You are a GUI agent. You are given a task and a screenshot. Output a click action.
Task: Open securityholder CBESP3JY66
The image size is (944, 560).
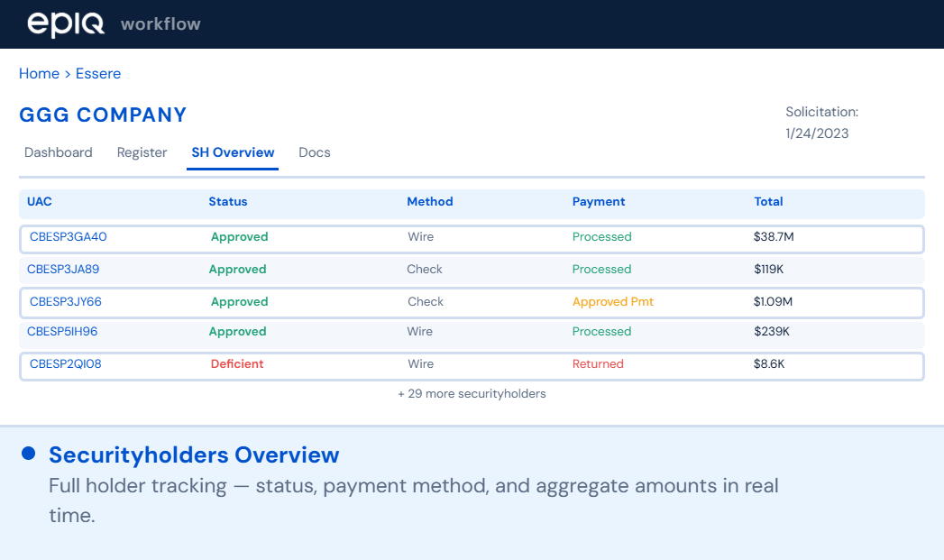[x=66, y=302]
